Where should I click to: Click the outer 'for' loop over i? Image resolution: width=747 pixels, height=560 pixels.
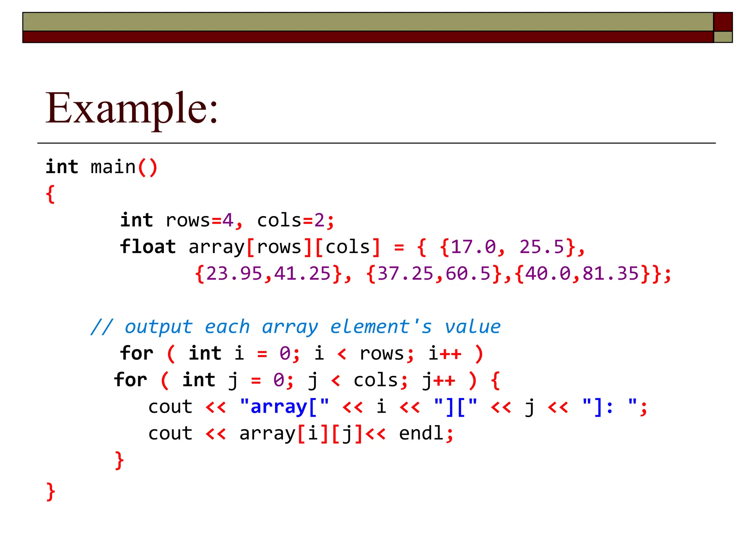tap(137, 353)
